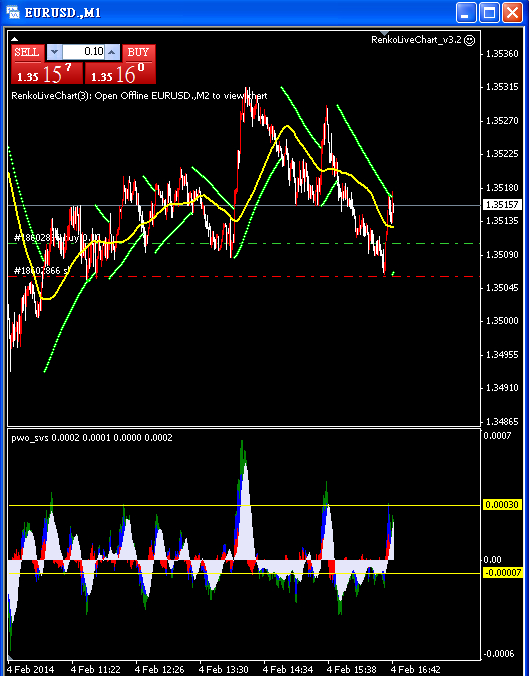Image resolution: width=529 pixels, height=676 pixels.
Task: Click the '4 Feb 14:34' time axis label
Action: [288, 670]
